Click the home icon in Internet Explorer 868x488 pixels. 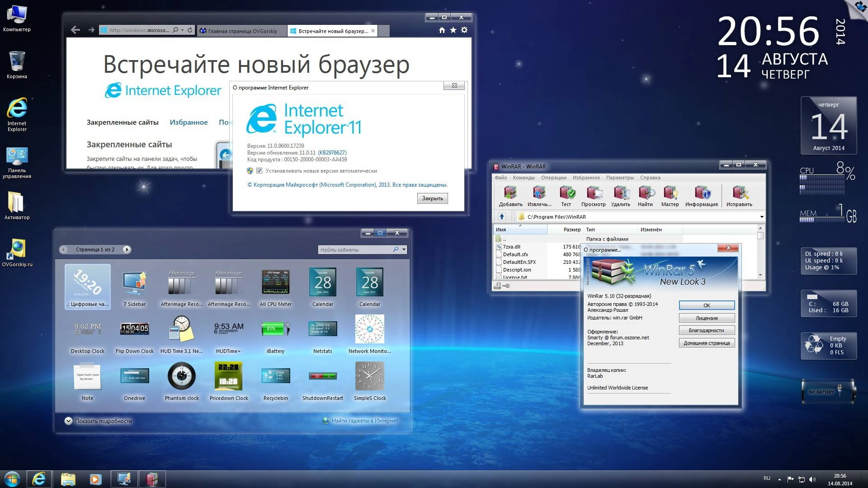(442, 30)
